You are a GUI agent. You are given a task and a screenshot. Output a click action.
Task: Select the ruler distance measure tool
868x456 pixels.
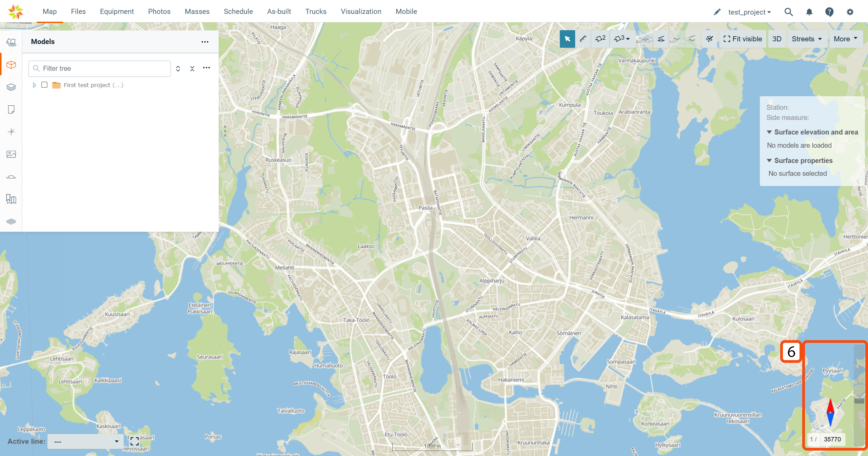(583, 39)
